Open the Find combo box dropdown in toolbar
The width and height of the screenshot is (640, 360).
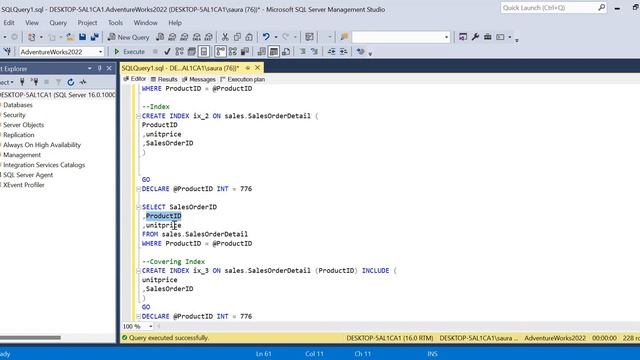[x=446, y=37]
